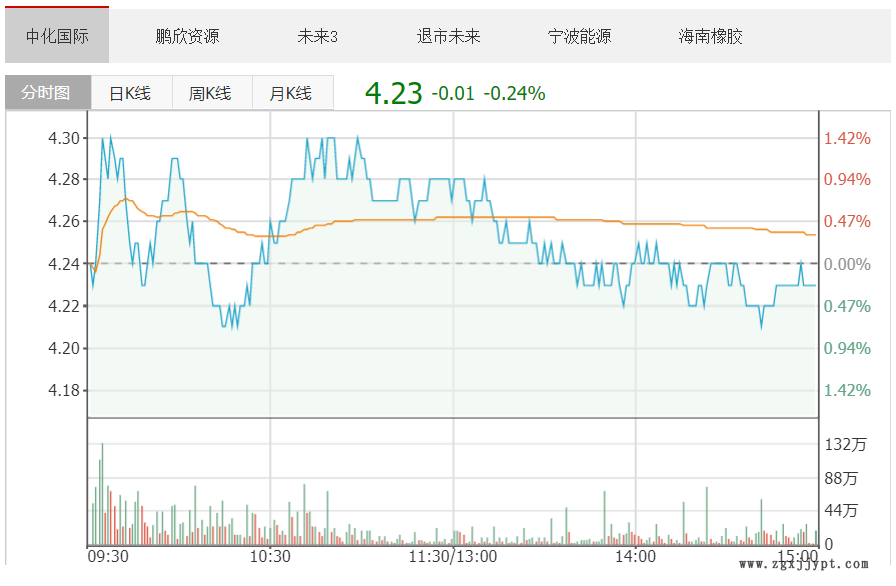Select the 海南橡胶 stock tab

pyautogui.click(x=710, y=37)
